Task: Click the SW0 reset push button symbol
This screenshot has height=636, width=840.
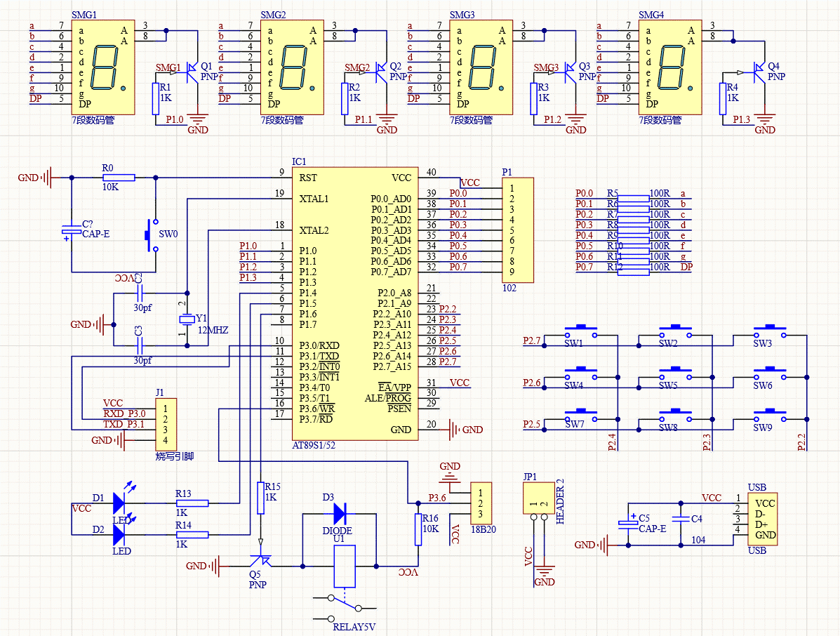Action: click(x=150, y=234)
